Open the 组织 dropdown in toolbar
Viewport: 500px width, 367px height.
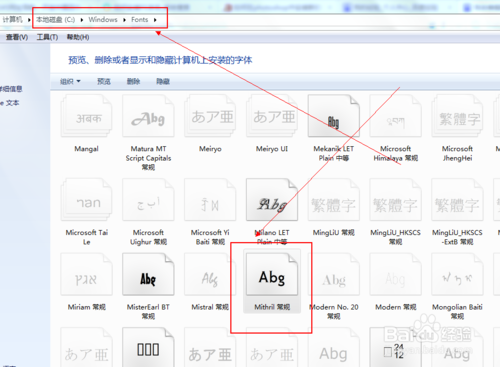(x=70, y=81)
